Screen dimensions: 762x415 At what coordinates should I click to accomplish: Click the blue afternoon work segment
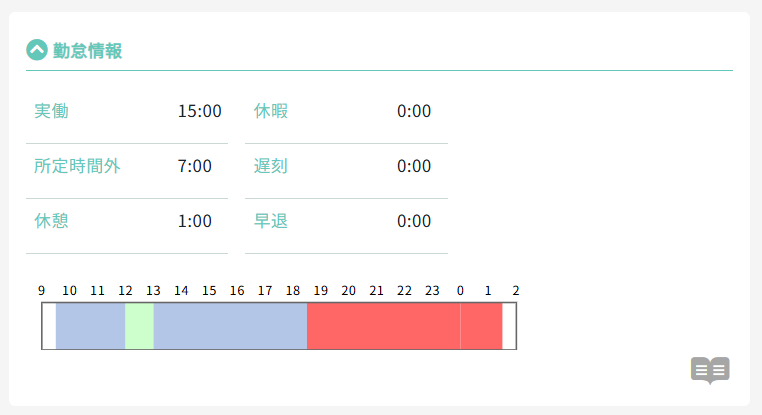point(230,326)
